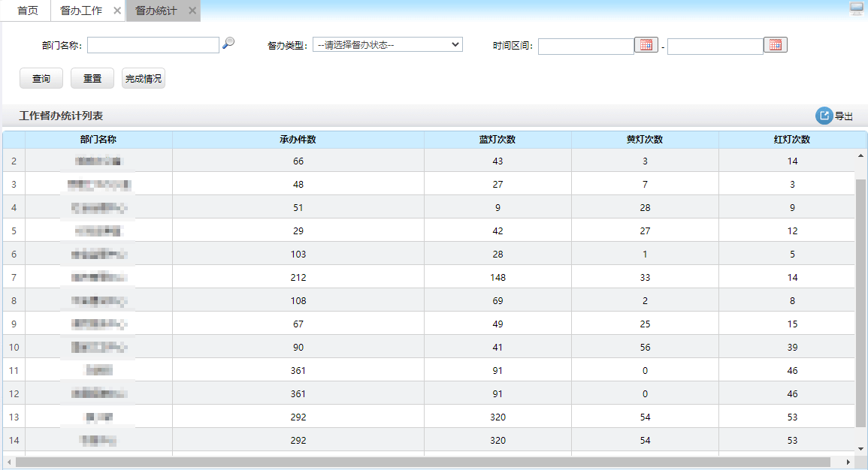Close the 督办统计 tab

(x=192, y=11)
